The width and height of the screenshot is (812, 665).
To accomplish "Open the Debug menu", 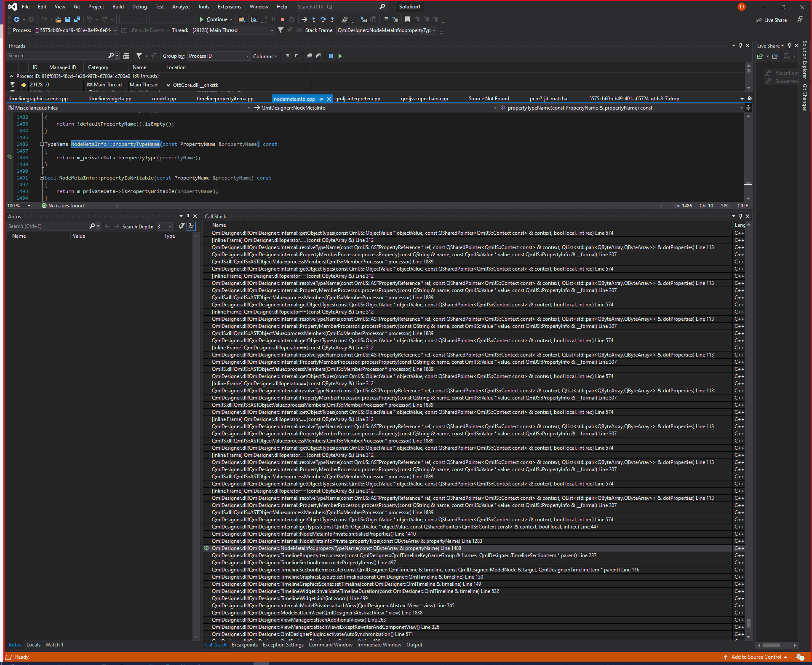I will (139, 7).
